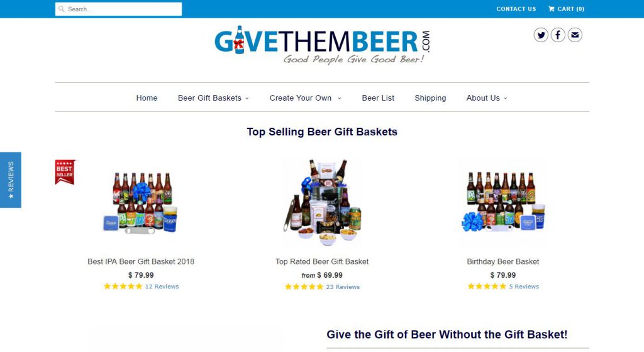Image resolution: width=644 pixels, height=352 pixels.
Task: Open the side Reviews tab
Action: [11, 179]
